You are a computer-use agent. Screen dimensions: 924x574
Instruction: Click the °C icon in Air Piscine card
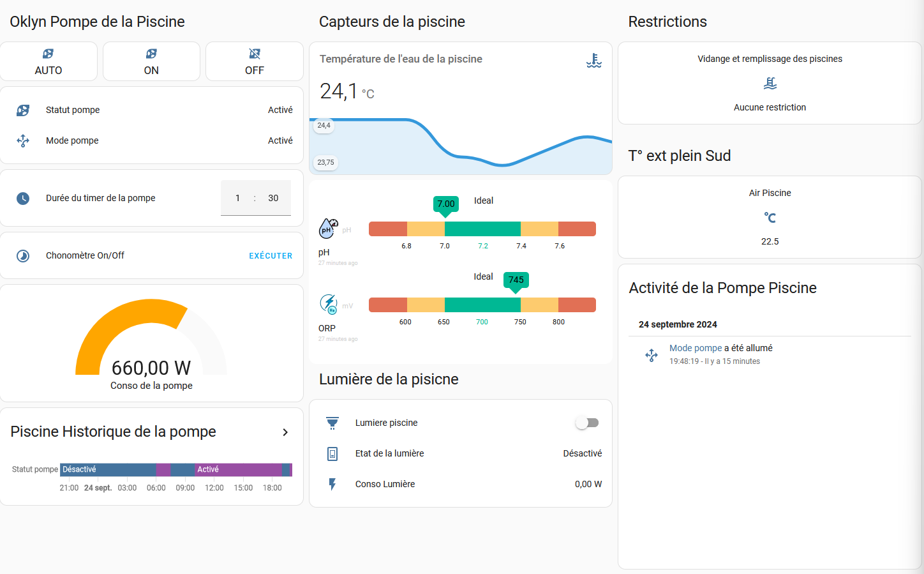click(x=770, y=217)
